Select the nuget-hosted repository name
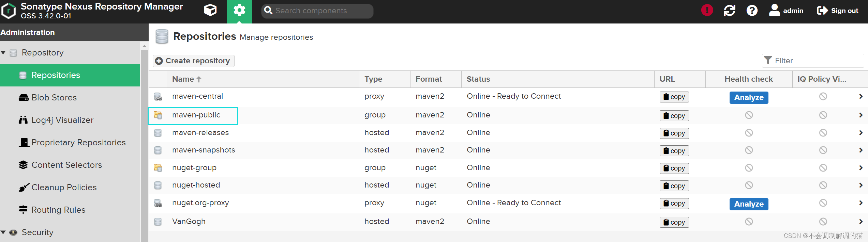This screenshot has width=868, height=242. click(196, 185)
